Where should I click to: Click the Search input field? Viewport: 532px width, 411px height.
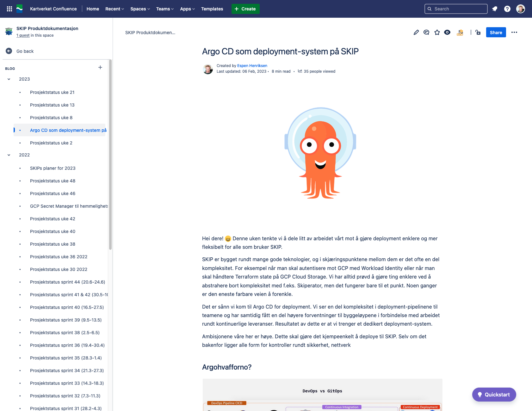click(x=456, y=9)
